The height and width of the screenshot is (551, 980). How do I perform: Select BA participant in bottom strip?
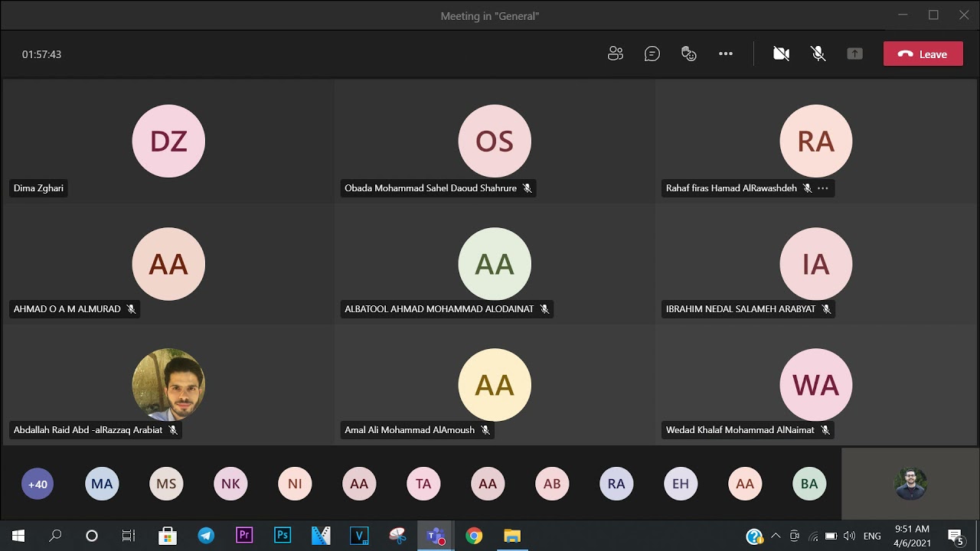coord(809,484)
